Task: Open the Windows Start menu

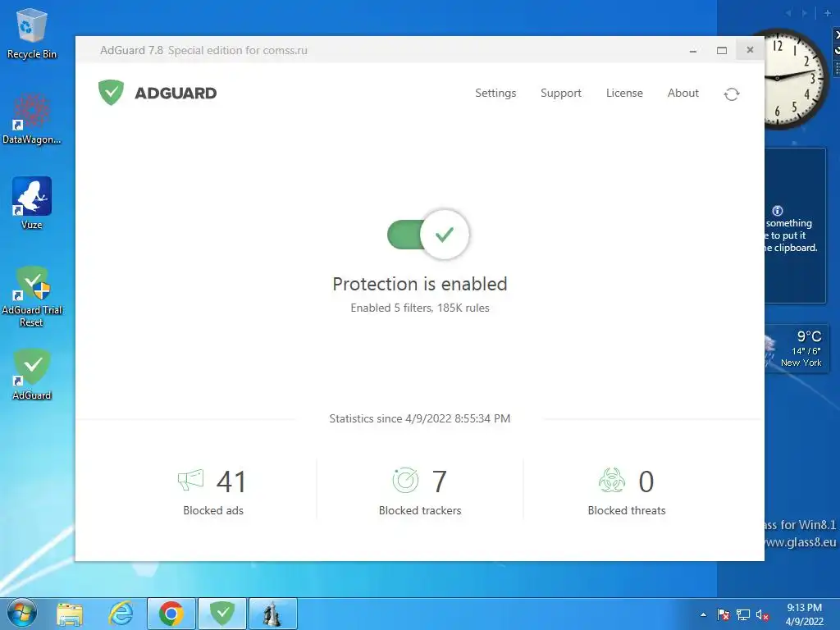Action: click(22, 614)
